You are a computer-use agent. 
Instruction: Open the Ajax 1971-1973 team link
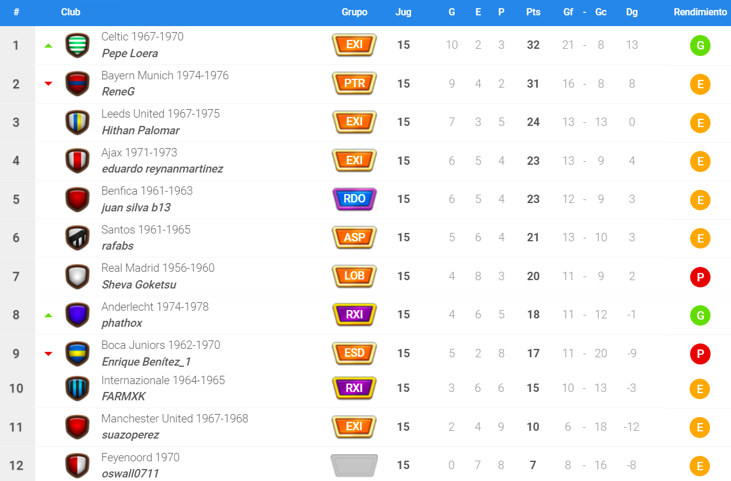(x=139, y=152)
